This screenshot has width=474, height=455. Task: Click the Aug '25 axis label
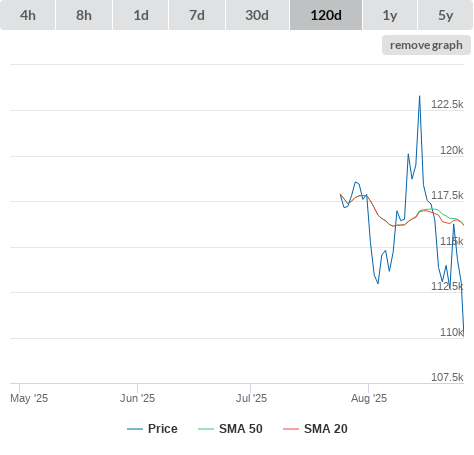pos(369,398)
